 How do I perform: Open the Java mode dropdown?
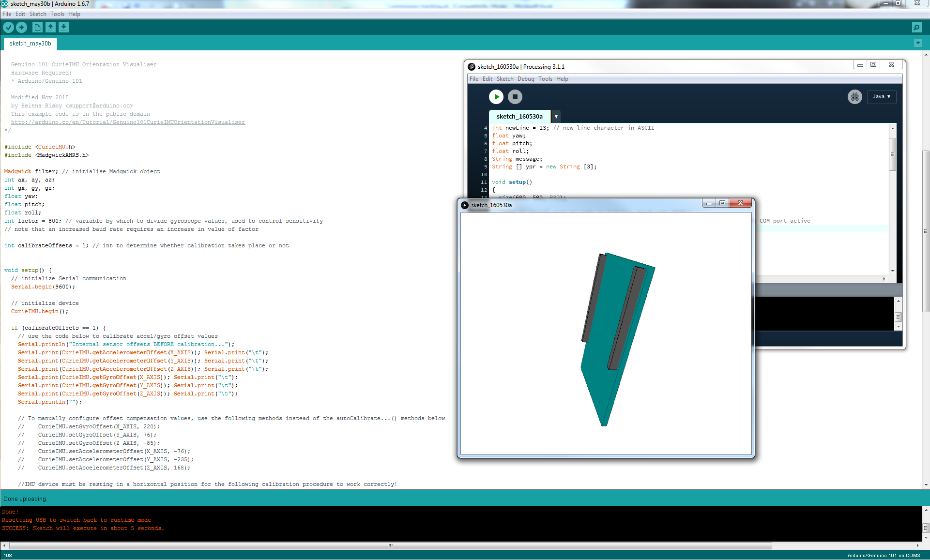pos(882,97)
